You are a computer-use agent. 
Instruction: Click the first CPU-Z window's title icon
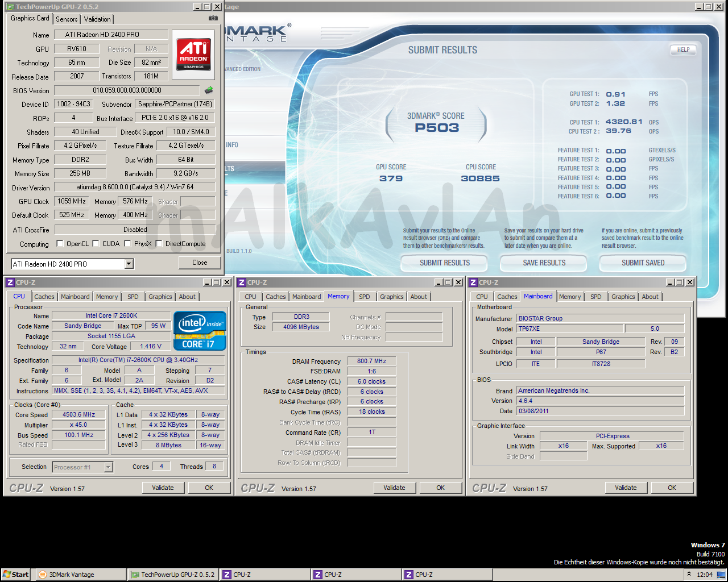click(x=10, y=282)
